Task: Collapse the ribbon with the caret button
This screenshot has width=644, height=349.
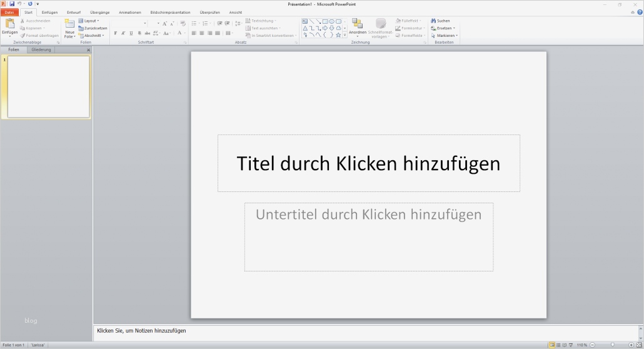Action: click(x=632, y=13)
